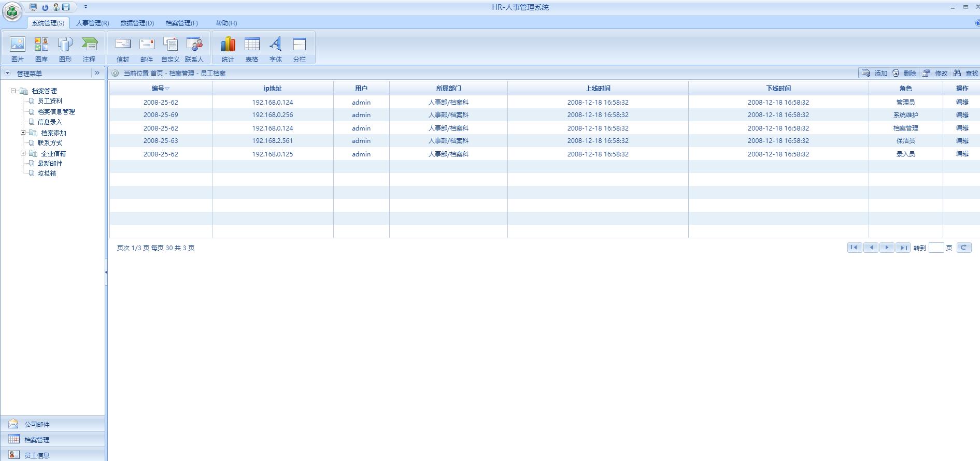Open the 档案管理 navigation pane at bottom
The height and width of the screenshot is (461, 980).
[52, 439]
